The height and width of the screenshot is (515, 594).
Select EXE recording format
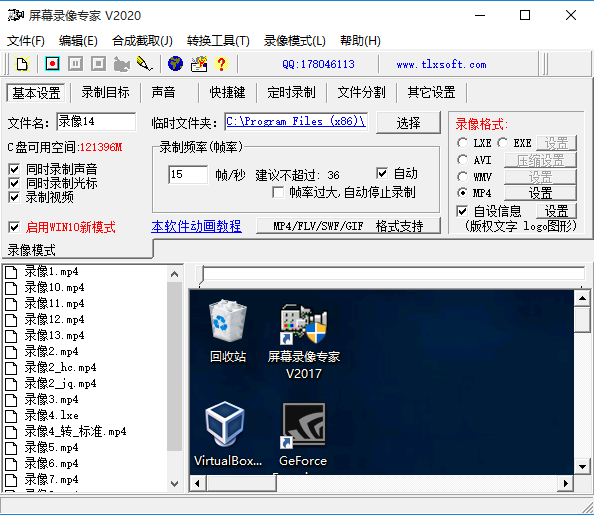(503, 143)
